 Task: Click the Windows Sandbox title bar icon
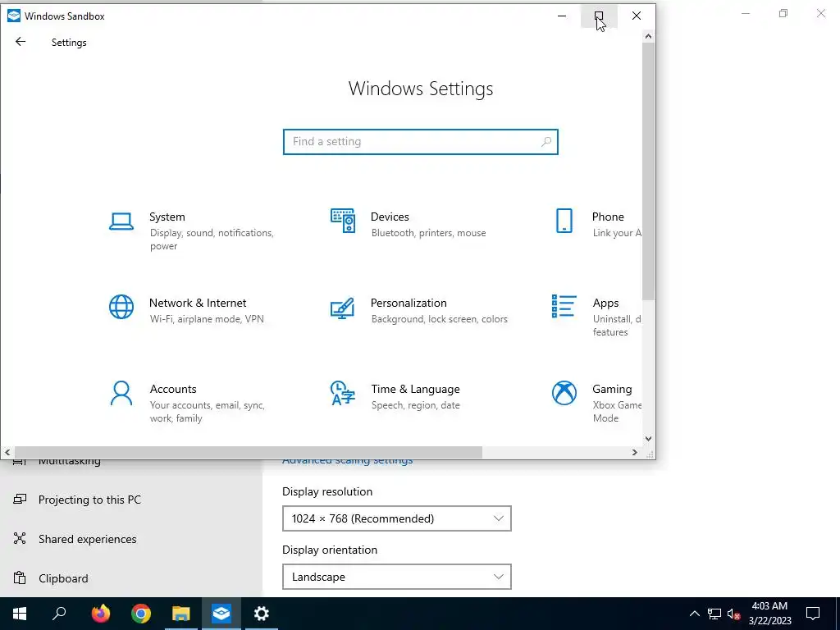click(14, 16)
